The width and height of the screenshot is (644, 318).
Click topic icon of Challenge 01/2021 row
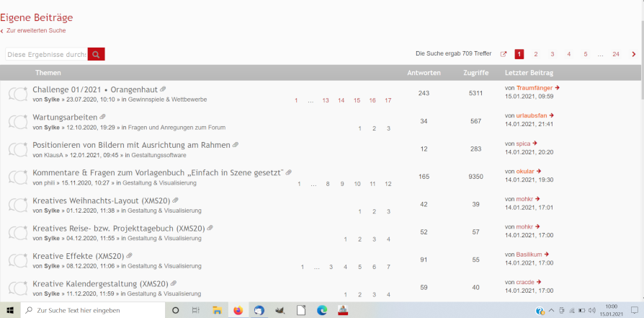click(x=18, y=94)
